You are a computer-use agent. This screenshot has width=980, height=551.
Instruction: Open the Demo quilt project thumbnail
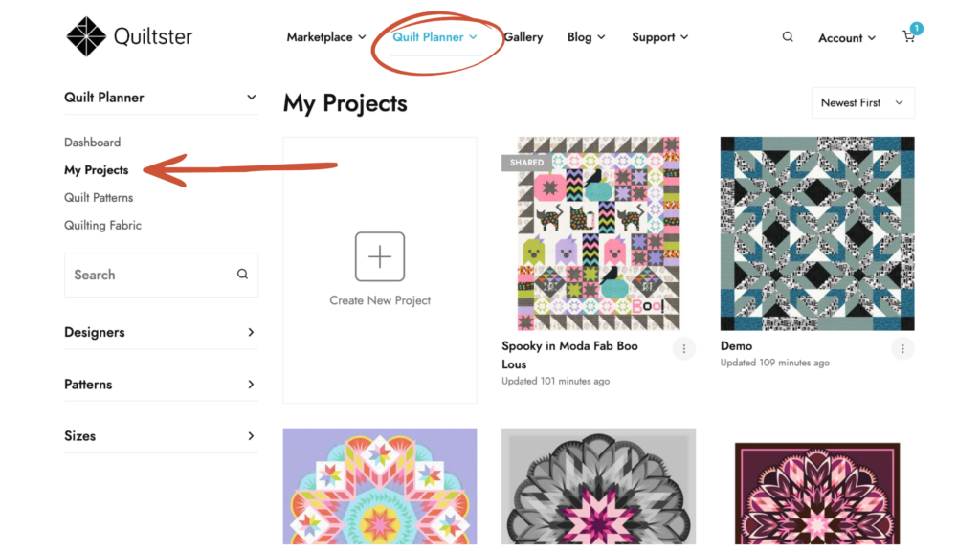(x=817, y=233)
